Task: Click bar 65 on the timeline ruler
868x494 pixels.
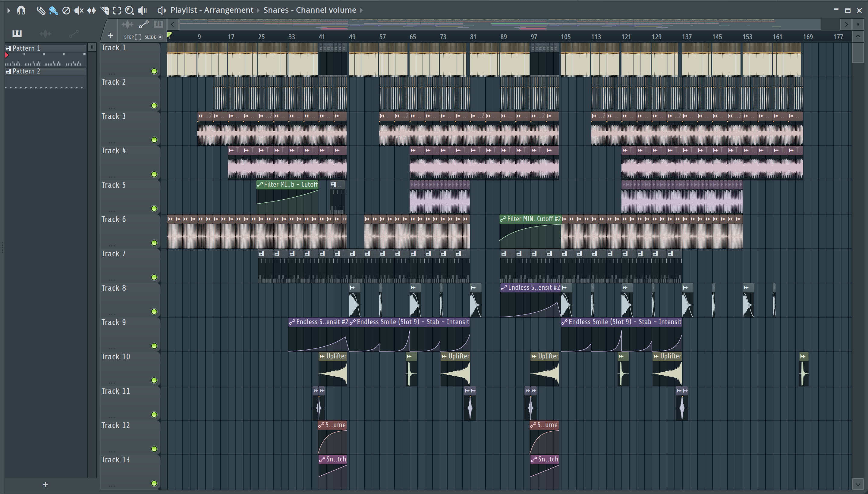Action: 412,37
